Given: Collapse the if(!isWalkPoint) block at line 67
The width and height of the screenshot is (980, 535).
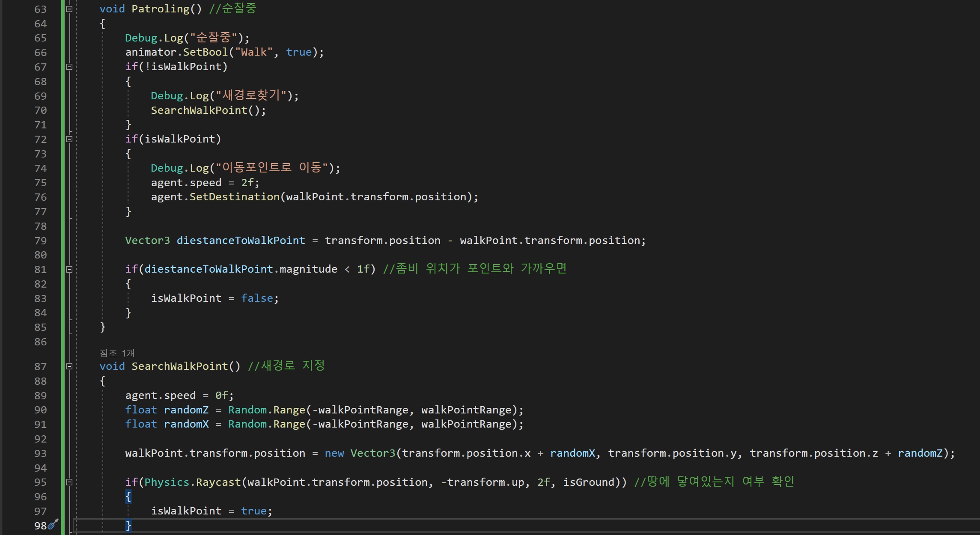Looking at the screenshot, I should click(x=69, y=67).
